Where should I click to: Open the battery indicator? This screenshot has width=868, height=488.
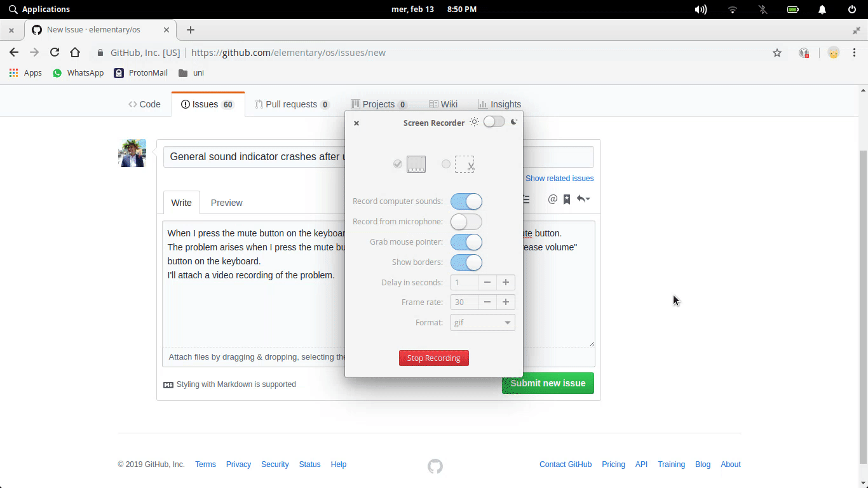pyautogui.click(x=793, y=10)
